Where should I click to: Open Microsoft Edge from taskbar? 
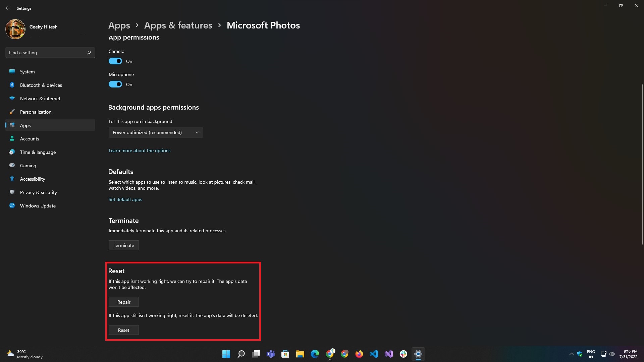point(315,354)
